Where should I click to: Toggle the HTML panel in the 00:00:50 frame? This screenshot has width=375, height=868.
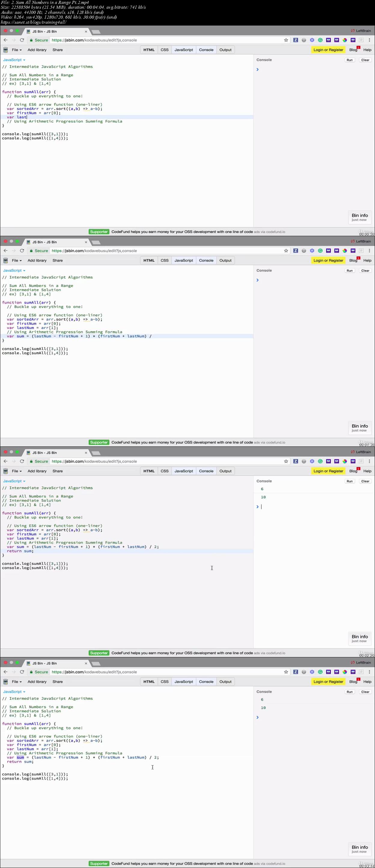149,50
